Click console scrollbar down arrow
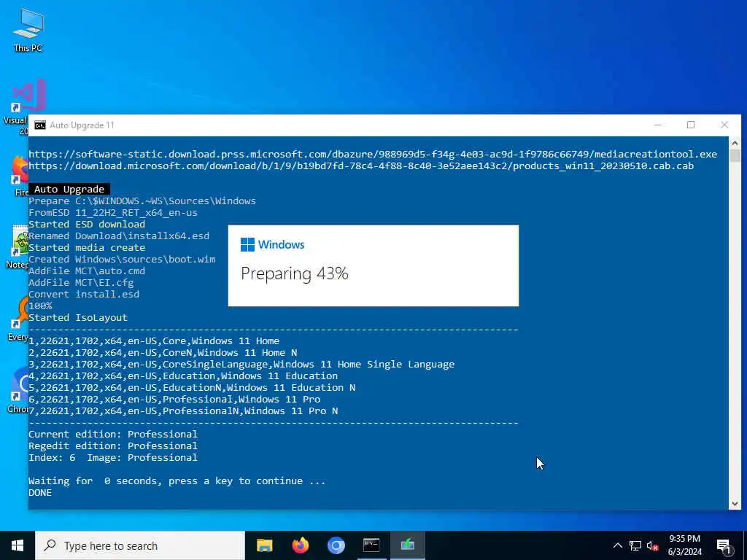Image resolution: width=747 pixels, height=560 pixels. point(735,503)
